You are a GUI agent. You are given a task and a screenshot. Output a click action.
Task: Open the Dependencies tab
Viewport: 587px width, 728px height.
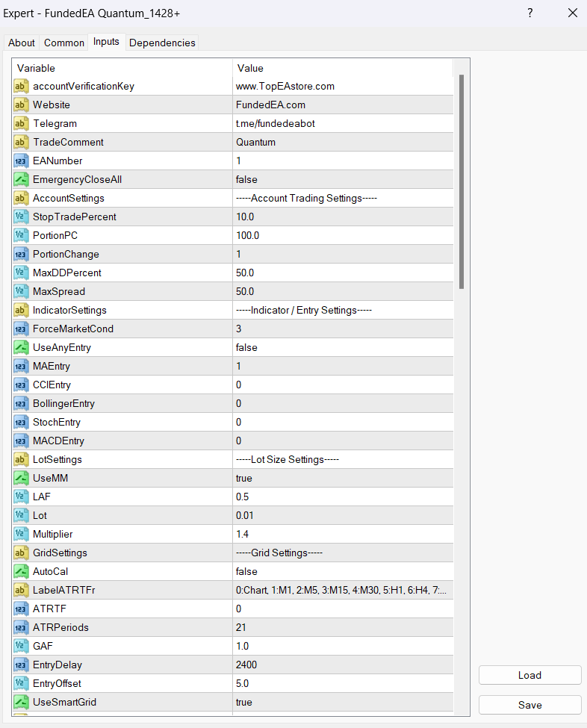point(162,43)
